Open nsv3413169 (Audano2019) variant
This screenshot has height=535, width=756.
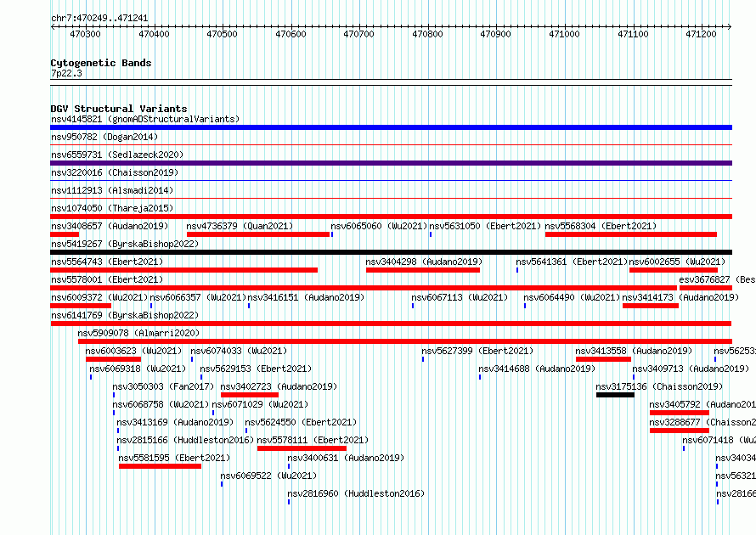(175, 422)
